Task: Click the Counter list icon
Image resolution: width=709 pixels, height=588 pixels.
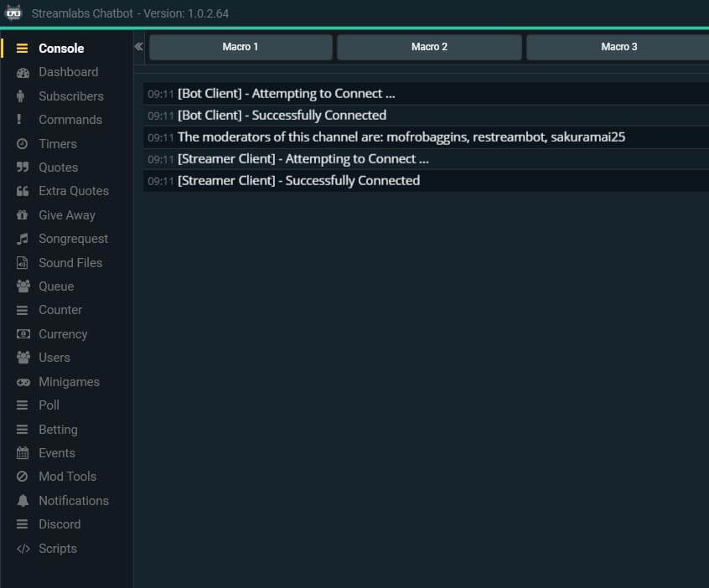Action: point(22,310)
